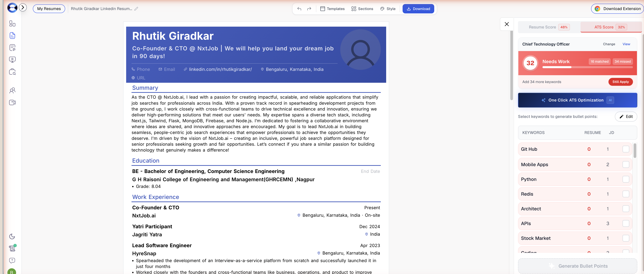Image resolution: width=644 pixels, height=274 pixels.
Task: Click the ATS score progress bar
Action: (x=587, y=67)
